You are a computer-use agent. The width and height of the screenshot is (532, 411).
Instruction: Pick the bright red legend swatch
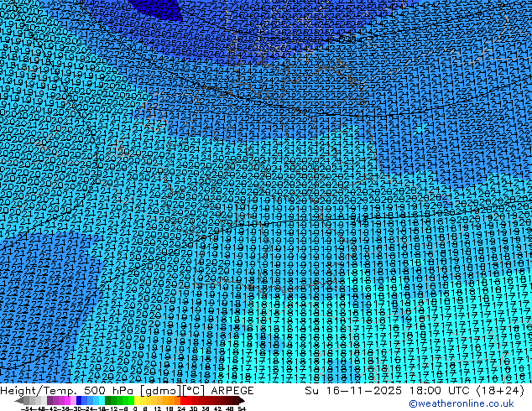point(184,400)
